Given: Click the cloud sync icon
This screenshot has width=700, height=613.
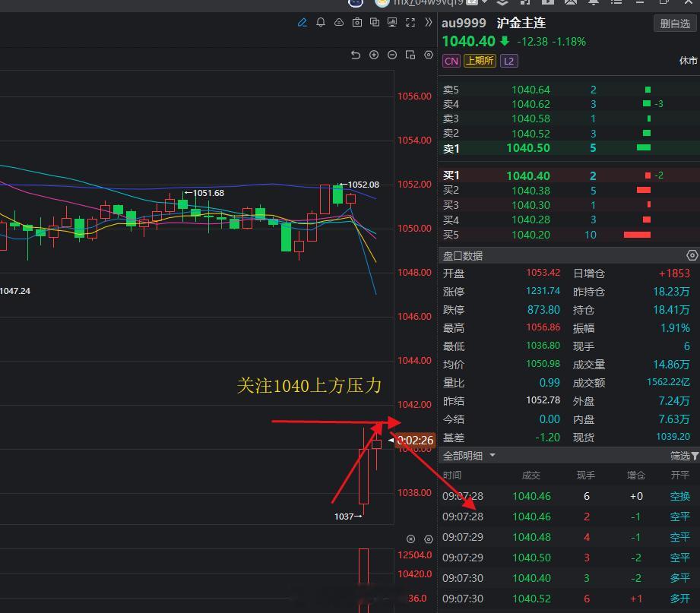Looking at the screenshot, I should [340, 23].
